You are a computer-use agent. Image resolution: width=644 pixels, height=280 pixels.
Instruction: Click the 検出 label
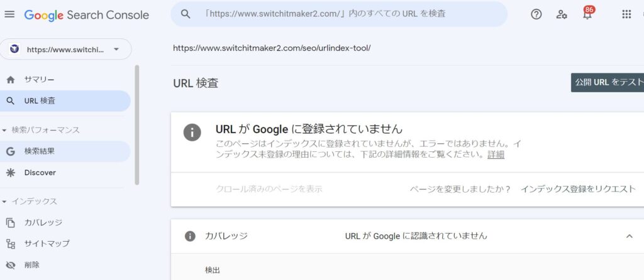click(x=213, y=270)
